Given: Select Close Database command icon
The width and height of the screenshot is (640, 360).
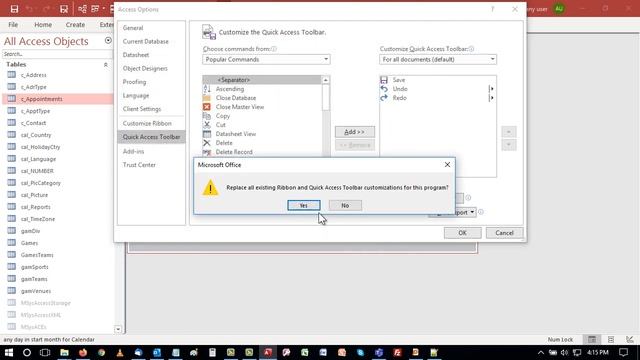Looking at the screenshot, I should (207, 98).
